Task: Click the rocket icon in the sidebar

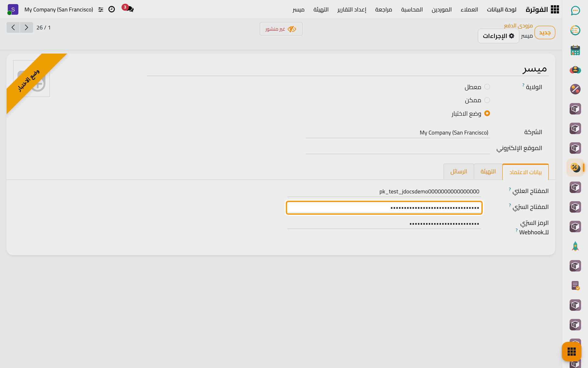Action: (575, 246)
